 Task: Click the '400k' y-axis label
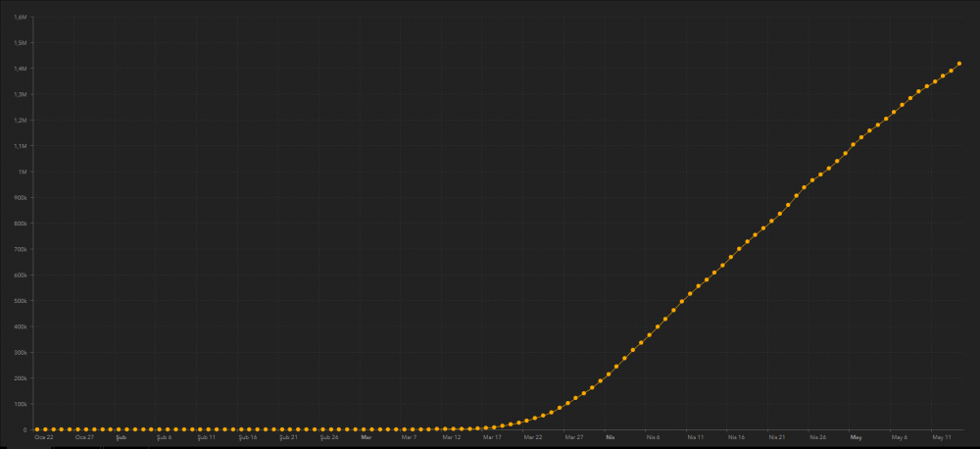(x=21, y=326)
